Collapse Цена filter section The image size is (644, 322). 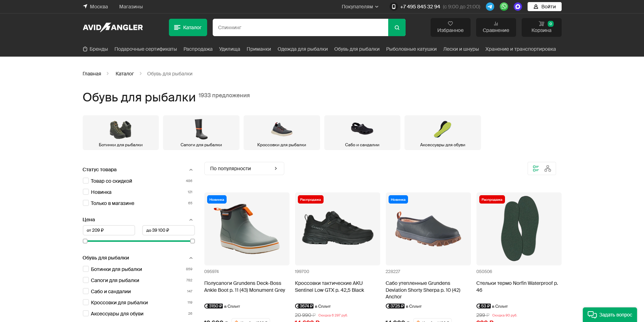tap(191, 220)
